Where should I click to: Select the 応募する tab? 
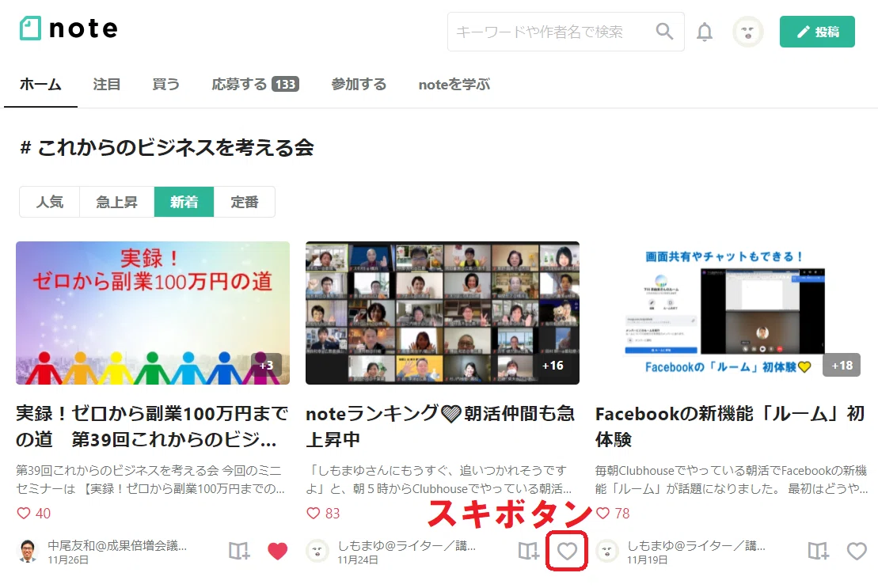[x=255, y=85]
